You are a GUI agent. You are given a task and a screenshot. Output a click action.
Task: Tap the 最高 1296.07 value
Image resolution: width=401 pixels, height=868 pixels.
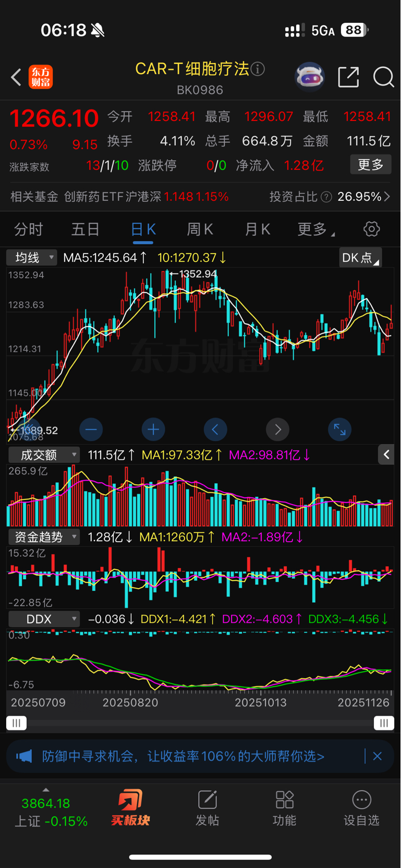[x=269, y=116]
